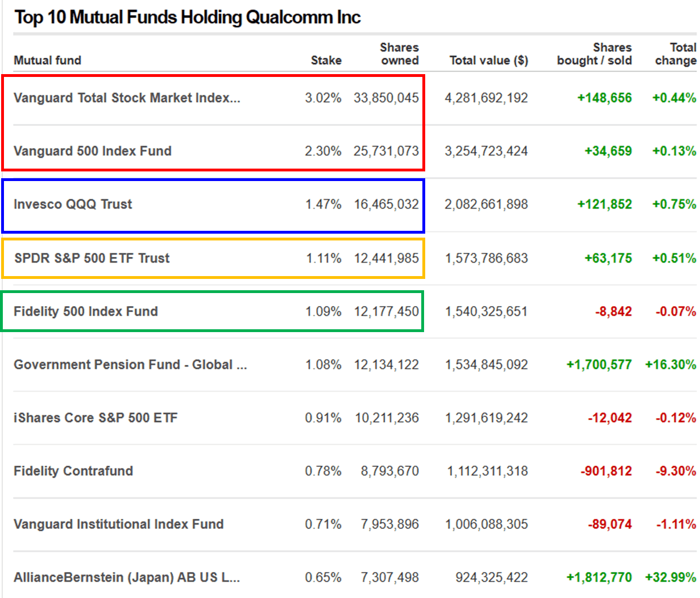Click total value 1,534,845,092
The image size is (700, 598).
pyautogui.click(x=487, y=364)
